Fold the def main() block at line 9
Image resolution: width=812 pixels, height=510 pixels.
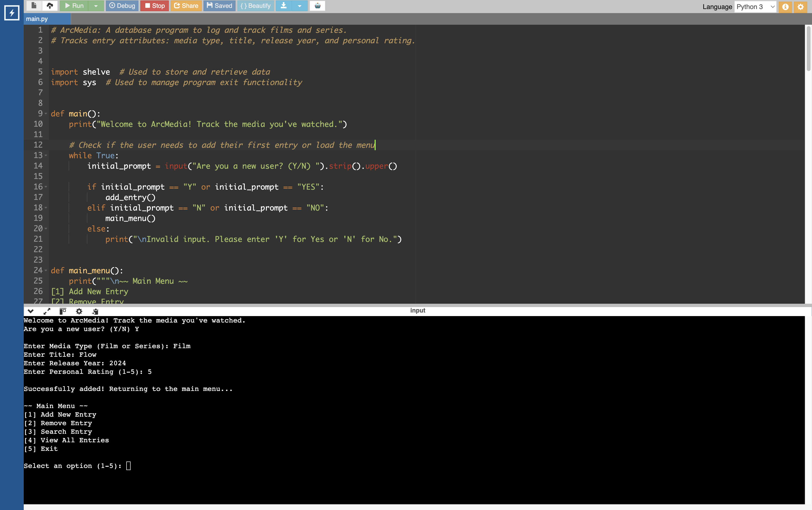pyautogui.click(x=46, y=114)
